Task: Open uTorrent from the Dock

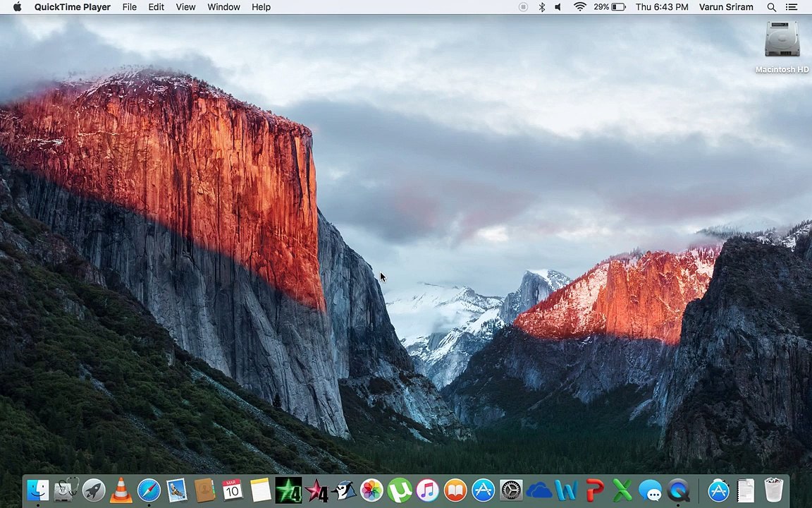Action: tap(399, 490)
